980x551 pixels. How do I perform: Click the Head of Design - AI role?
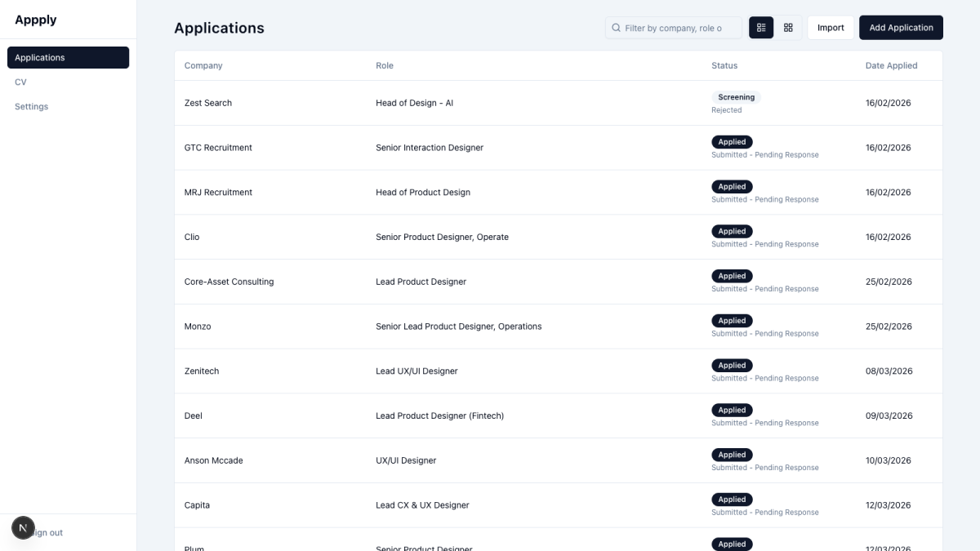pyautogui.click(x=414, y=103)
